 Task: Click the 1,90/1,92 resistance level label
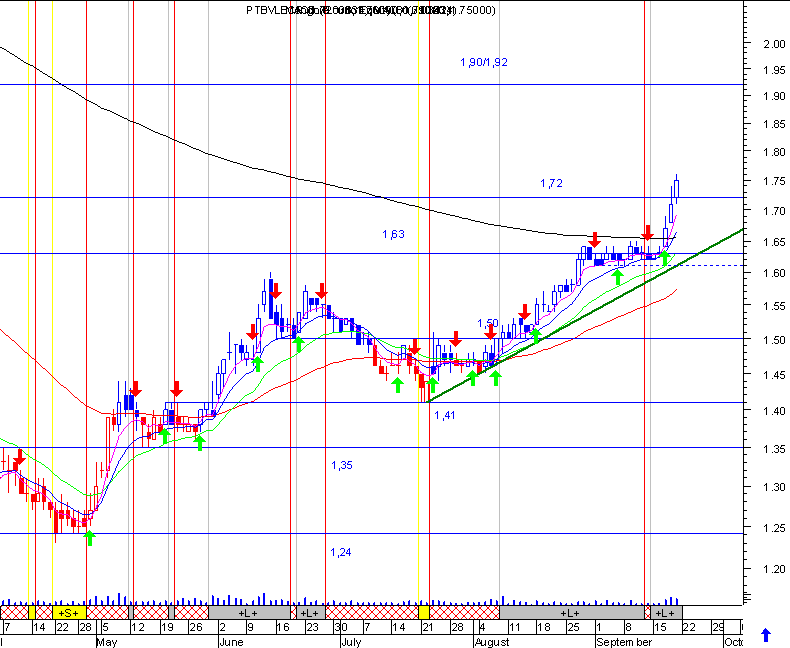point(484,62)
